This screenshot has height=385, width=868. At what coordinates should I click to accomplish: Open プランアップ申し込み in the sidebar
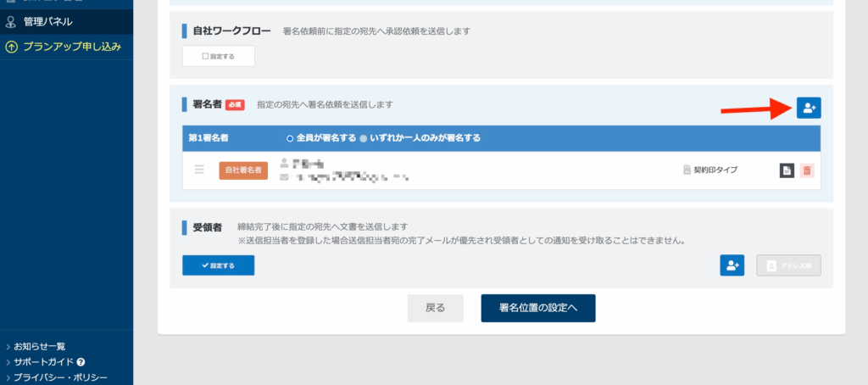click(66, 47)
